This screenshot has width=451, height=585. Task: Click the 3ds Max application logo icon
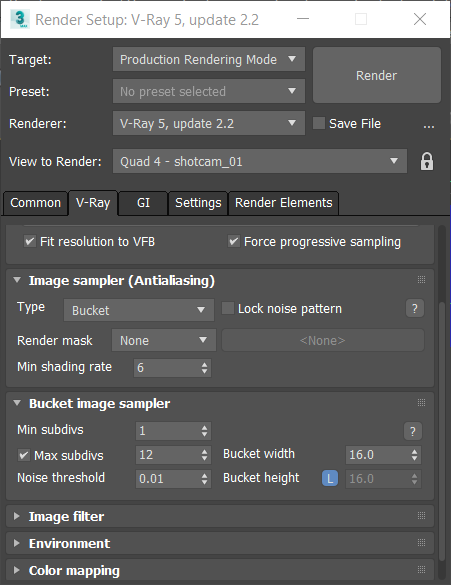[x=19, y=19]
